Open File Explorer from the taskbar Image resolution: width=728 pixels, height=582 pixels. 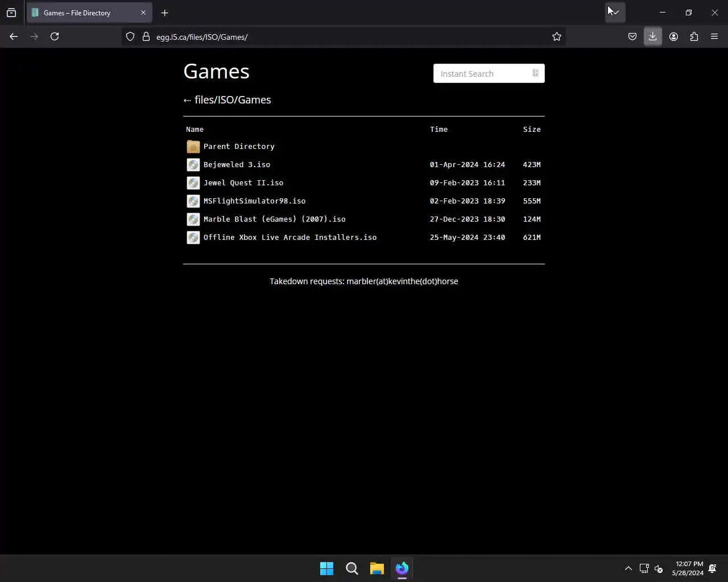point(377,568)
